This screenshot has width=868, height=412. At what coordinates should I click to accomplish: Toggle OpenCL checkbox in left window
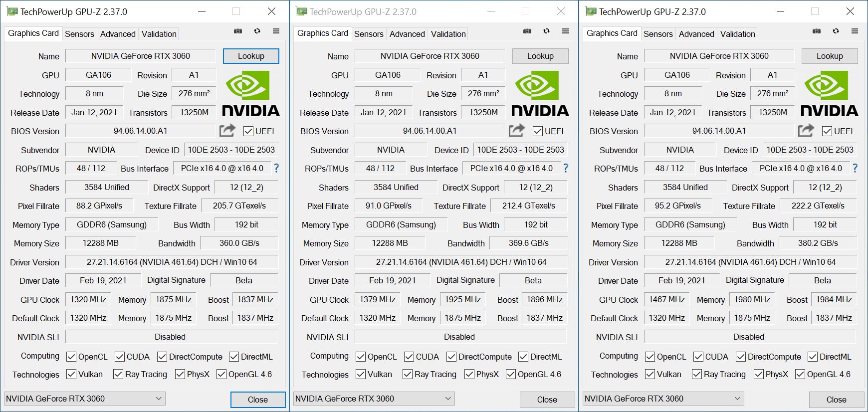coord(71,357)
